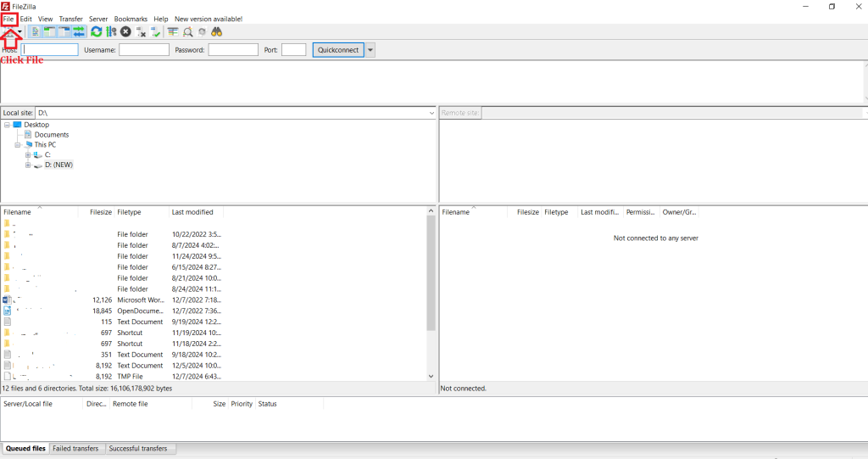Toggle processing of the transfer queue
The width and height of the screenshot is (868, 459).
pos(111,32)
